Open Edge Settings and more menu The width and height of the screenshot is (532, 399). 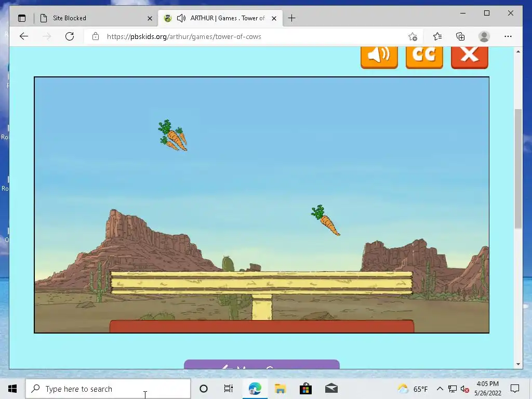508,36
